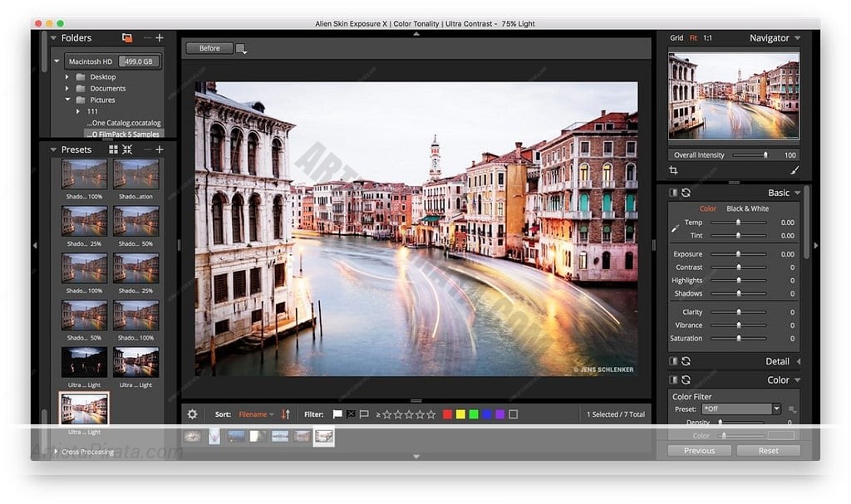Collapse left panel using left edge arrow

(x=35, y=245)
